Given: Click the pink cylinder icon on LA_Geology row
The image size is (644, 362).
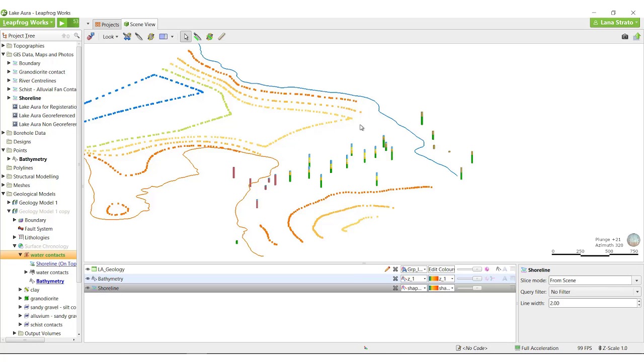Looking at the screenshot, I should 487,269.
